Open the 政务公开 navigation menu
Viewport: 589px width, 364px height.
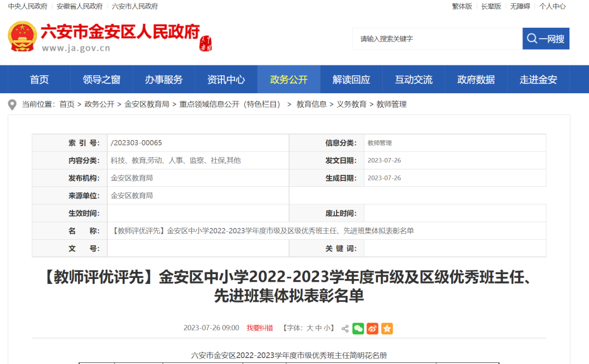(289, 79)
